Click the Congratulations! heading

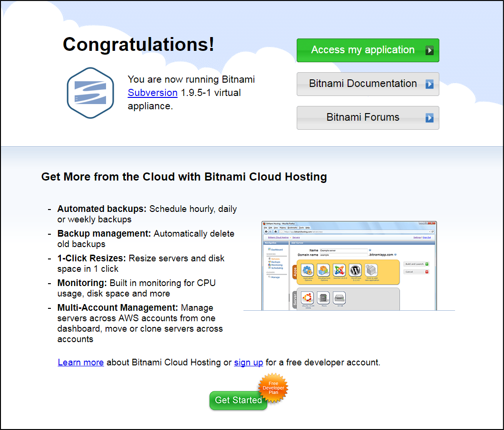click(138, 44)
